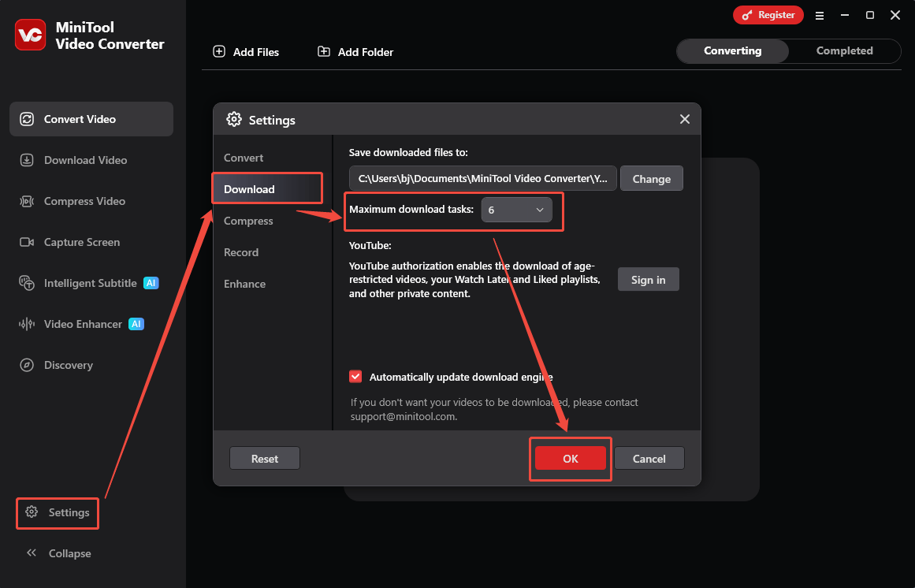The width and height of the screenshot is (915, 588).
Task: Open the Intelligent Subtitle section
Action: click(91, 283)
